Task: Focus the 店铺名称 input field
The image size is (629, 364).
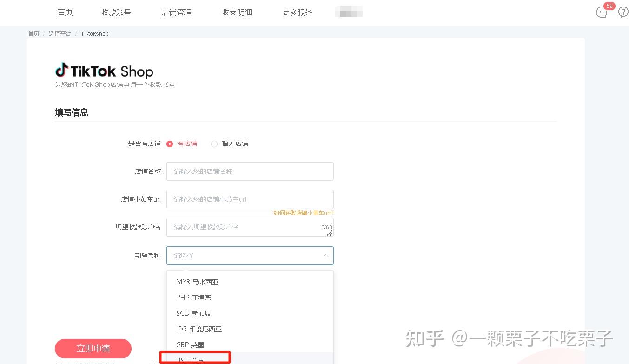Action: (x=250, y=171)
